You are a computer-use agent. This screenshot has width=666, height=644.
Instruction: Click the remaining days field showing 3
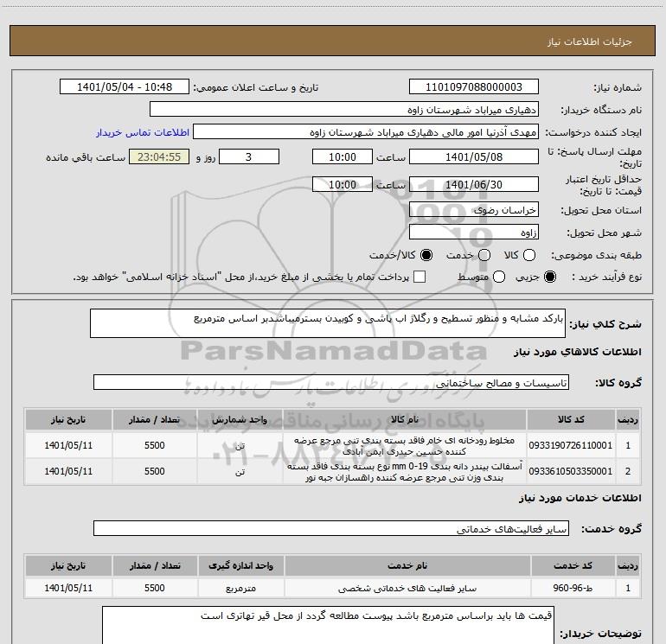pos(249,156)
